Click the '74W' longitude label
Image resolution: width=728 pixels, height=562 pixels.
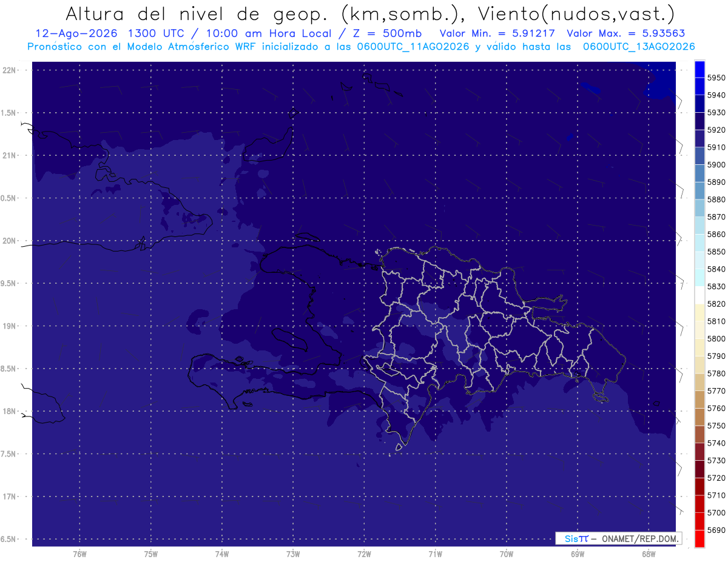(x=221, y=554)
